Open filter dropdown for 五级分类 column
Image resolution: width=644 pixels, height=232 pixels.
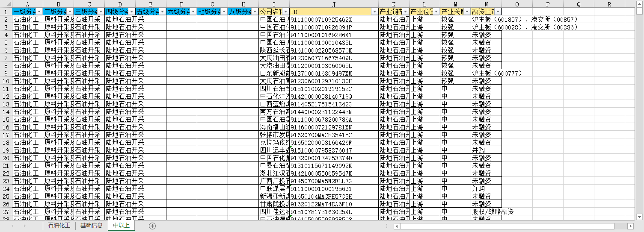point(163,12)
